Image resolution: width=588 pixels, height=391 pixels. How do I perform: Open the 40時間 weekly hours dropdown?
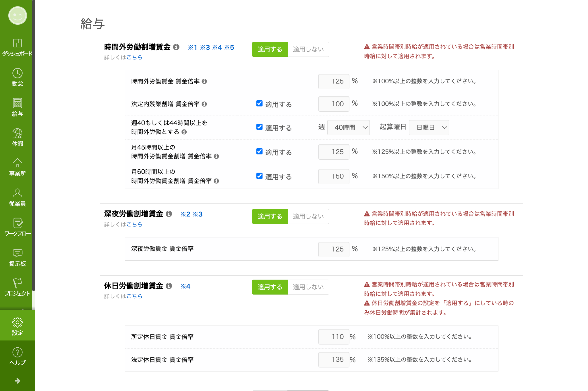[348, 127]
